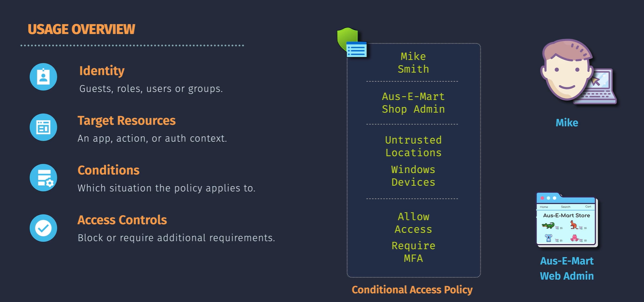Select Allow Access control
This screenshot has width=644, height=302.
coord(413,223)
